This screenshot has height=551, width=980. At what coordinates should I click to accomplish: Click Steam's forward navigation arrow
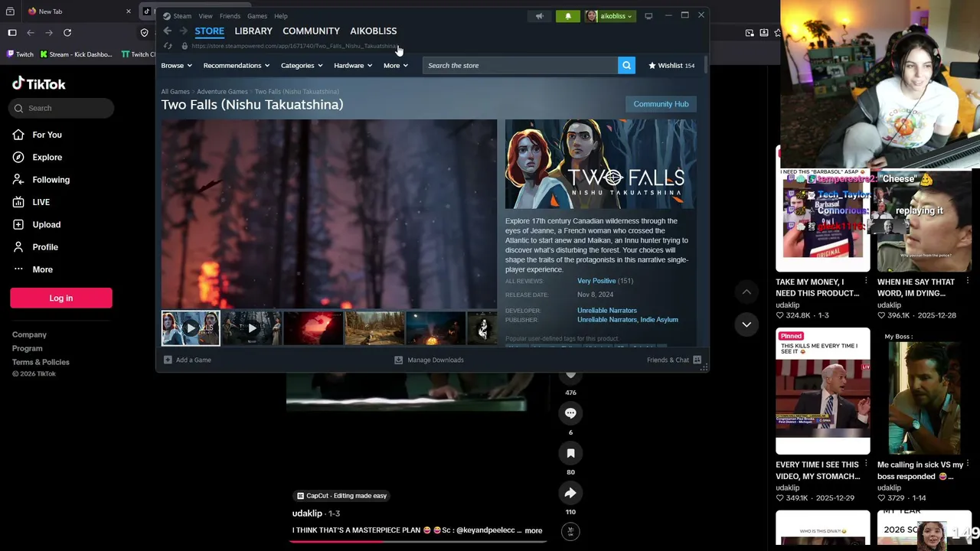pos(184,31)
